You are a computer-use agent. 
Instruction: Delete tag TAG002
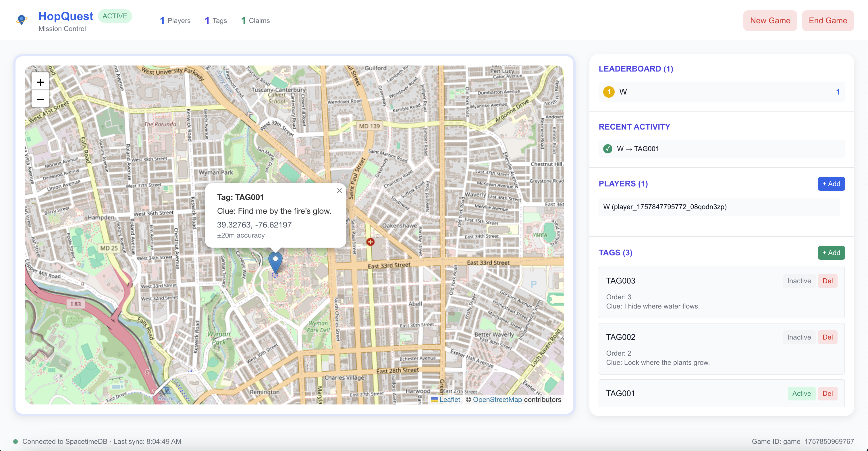(827, 337)
